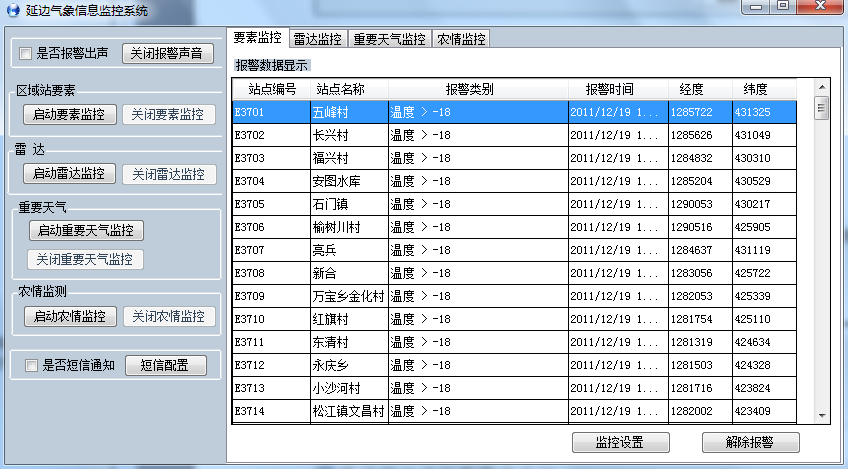Image resolution: width=848 pixels, height=469 pixels.
Task: Click the 解除报警 button
Action: click(x=751, y=442)
